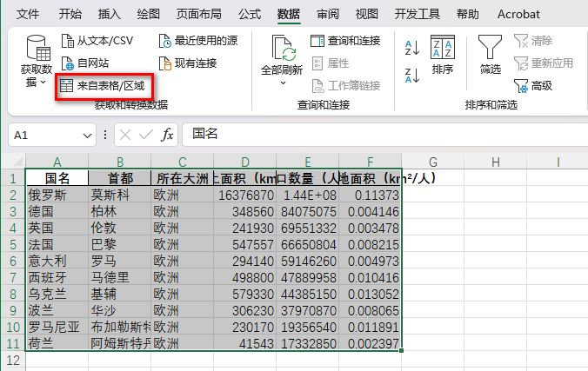
Task: Click cell 荷兰
Action: click(57, 343)
